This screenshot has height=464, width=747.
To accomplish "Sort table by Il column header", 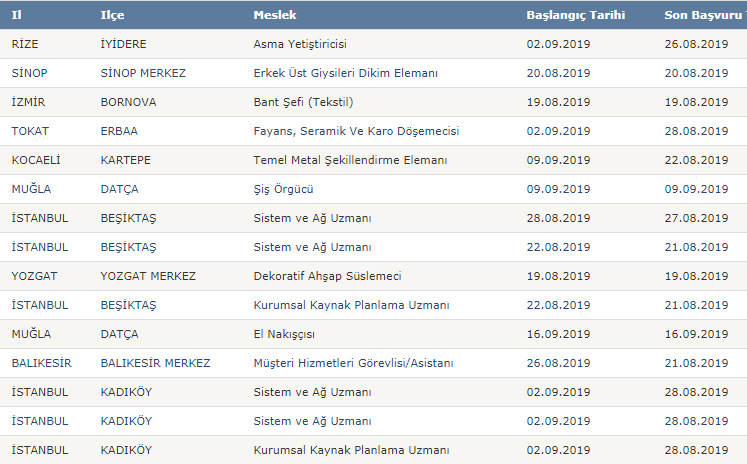I will click(x=17, y=15).
